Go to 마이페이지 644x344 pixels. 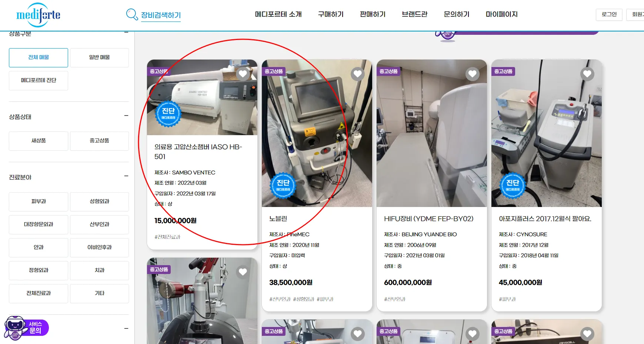click(502, 14)
